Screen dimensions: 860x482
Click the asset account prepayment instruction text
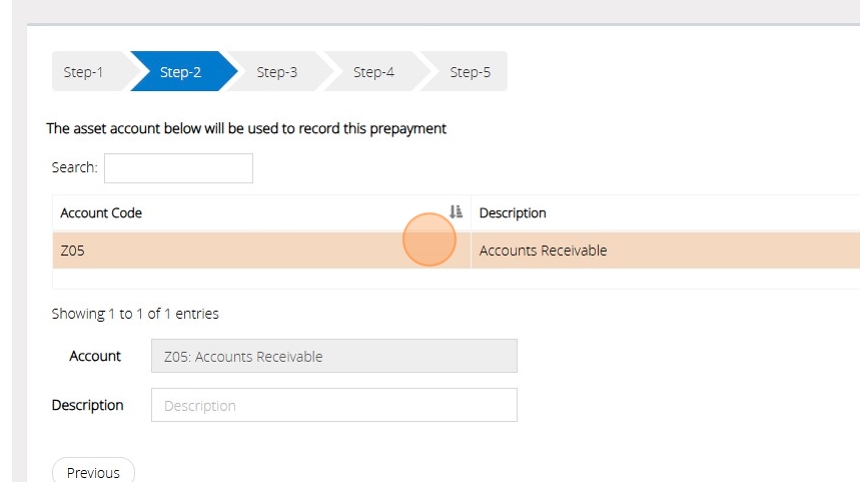pyautogui.click(x=246, y=129)
